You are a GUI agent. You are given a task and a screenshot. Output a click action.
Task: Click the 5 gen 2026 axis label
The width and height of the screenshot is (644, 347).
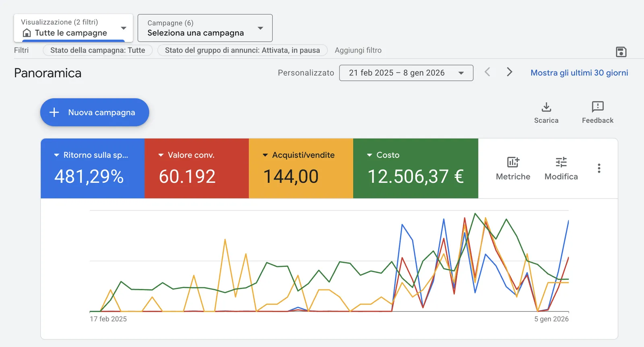click(x=551, y=319)
